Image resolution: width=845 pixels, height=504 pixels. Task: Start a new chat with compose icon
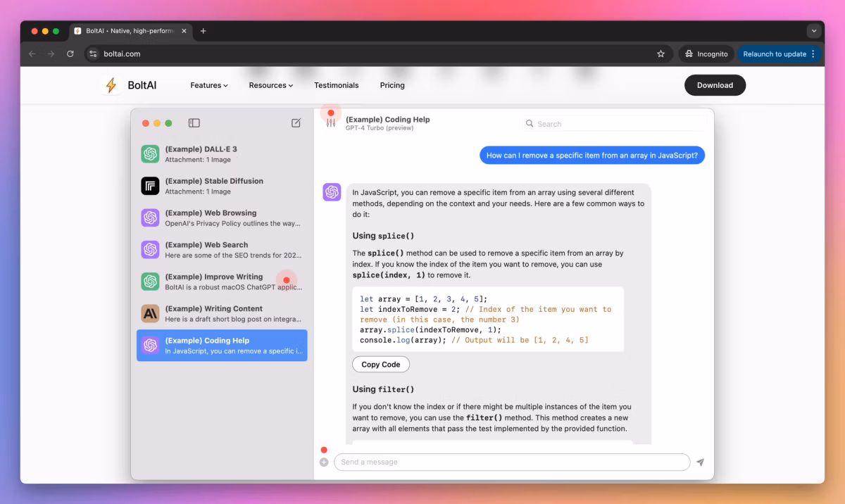[x=296, y=123]
